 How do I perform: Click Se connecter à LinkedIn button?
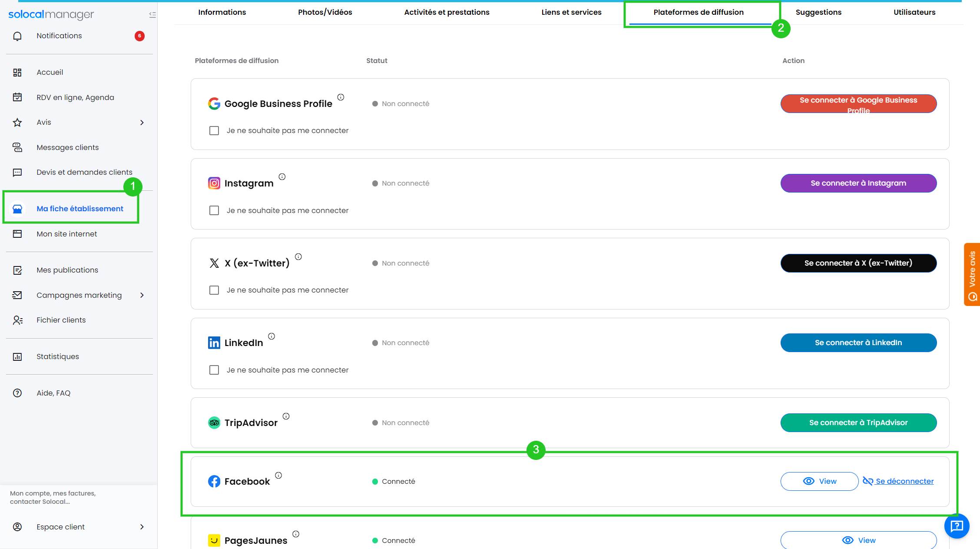click(858, 343)
